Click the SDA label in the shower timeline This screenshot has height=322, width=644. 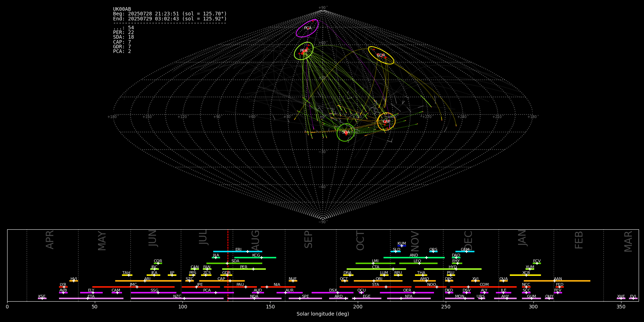point(235,261)
